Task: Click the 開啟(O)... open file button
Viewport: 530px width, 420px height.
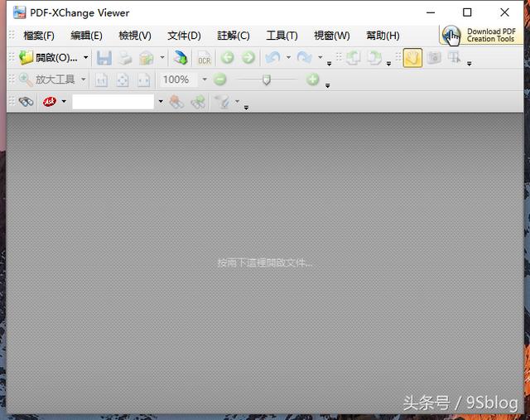Action: 48,58
